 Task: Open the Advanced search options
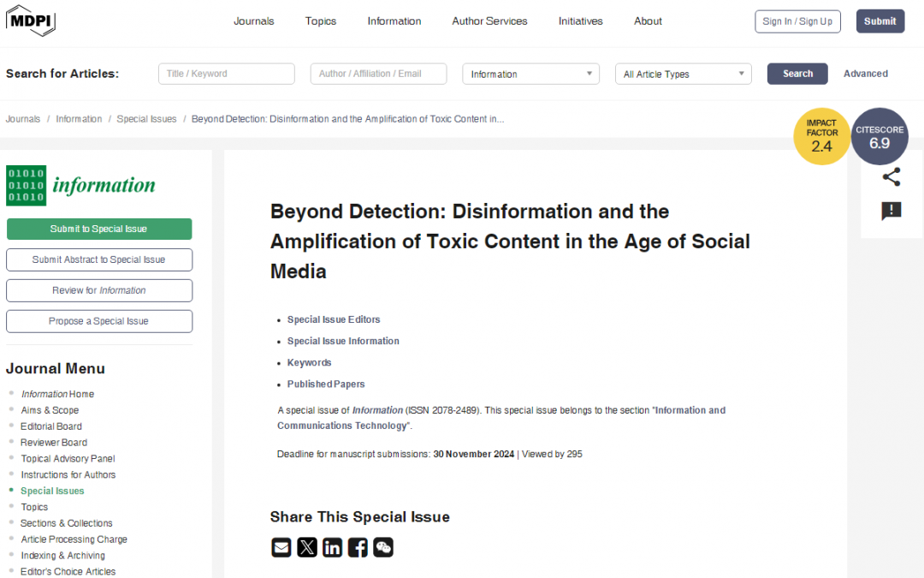865,74
